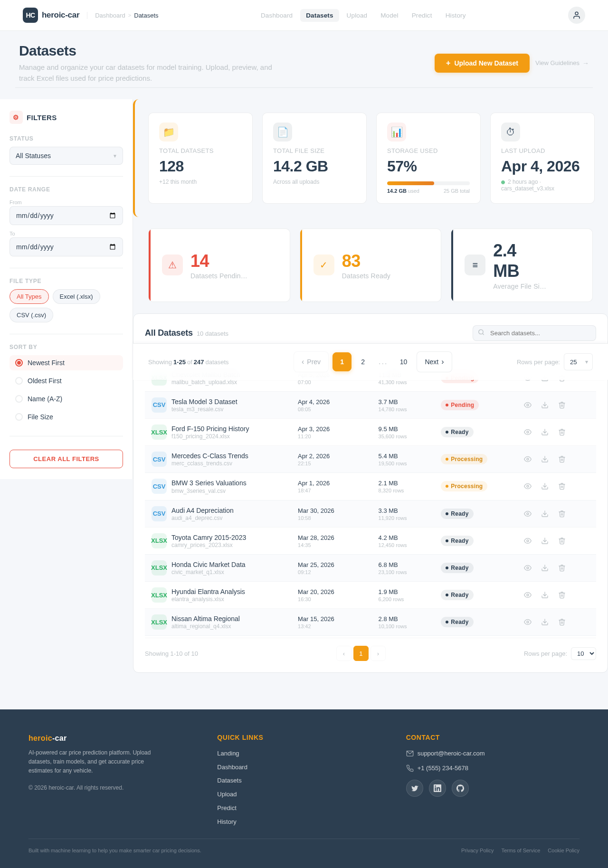608x868 pixels.
Task: Select Name (A-Z) sort option
Action: tap(66, 399)
